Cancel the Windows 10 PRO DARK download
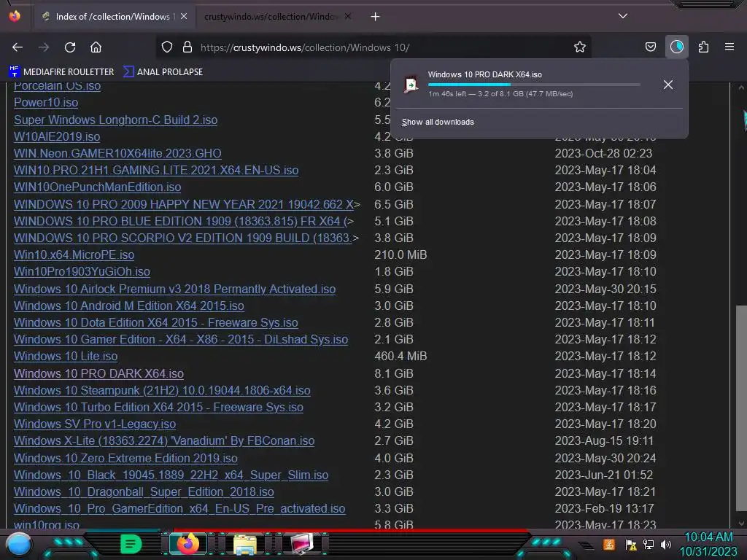Viewport: 747px width, 560px height. pos(668,85)
